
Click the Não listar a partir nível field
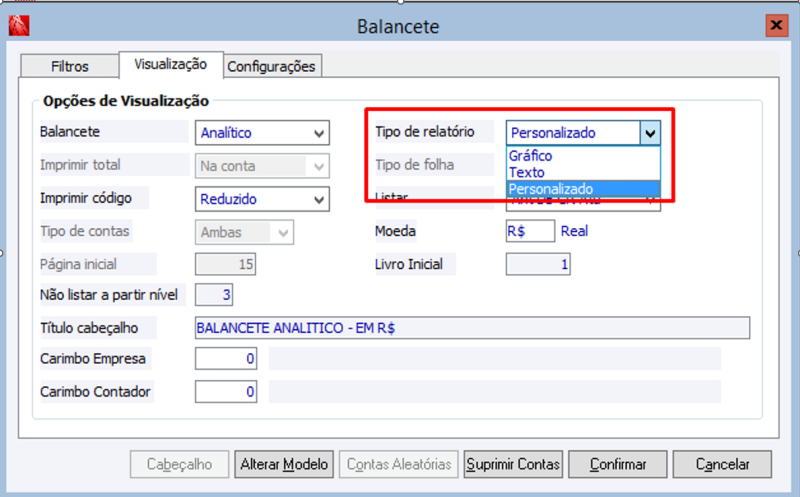(x=214, y=295)
